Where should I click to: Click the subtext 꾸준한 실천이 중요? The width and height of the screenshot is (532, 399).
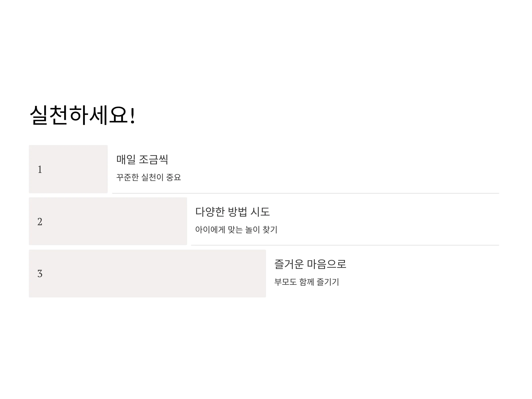[149, 177]
